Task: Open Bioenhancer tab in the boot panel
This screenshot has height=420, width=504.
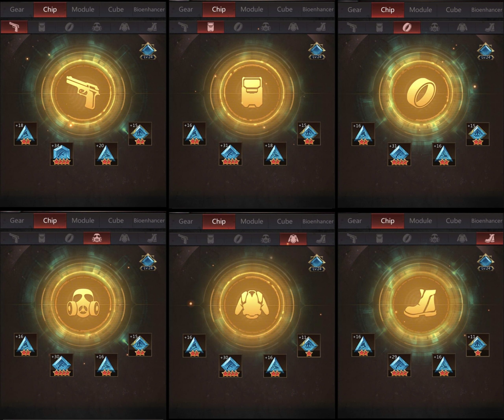Action: 487,221
